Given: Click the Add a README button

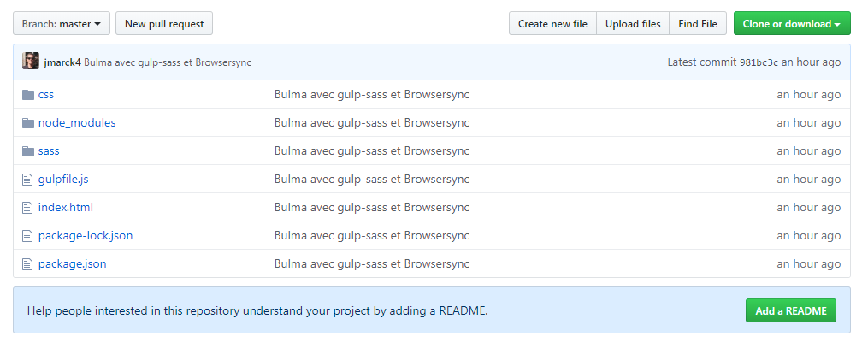Looking at the screenshot, I should pyautogui.click(x=790, y=310).
